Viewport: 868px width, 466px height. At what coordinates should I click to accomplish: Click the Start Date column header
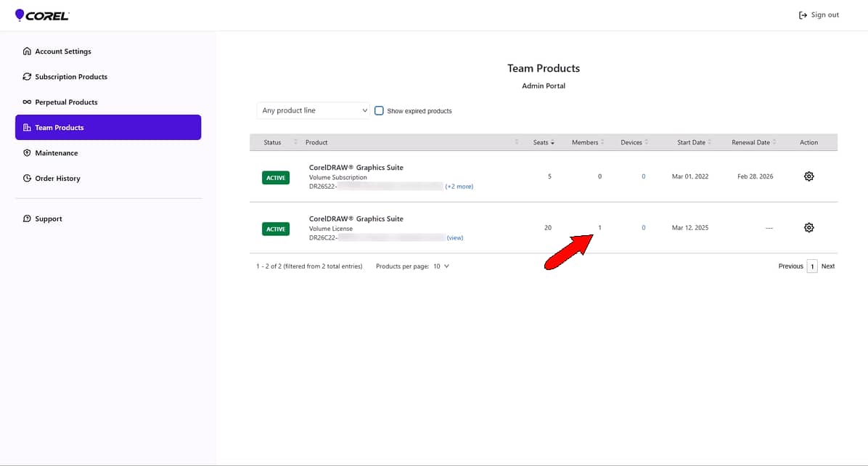click(x=691, y=142)
